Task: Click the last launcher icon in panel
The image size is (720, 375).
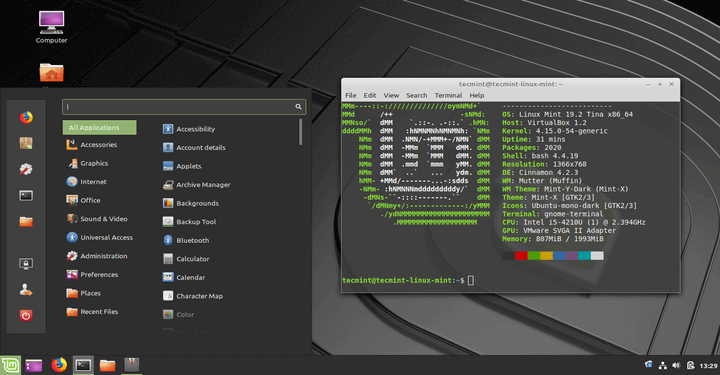Action: [x=132, y=365]
